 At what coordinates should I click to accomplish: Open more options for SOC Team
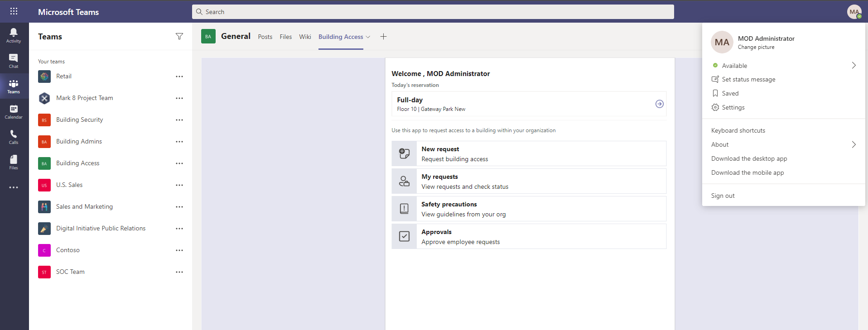tap(179, 272)
